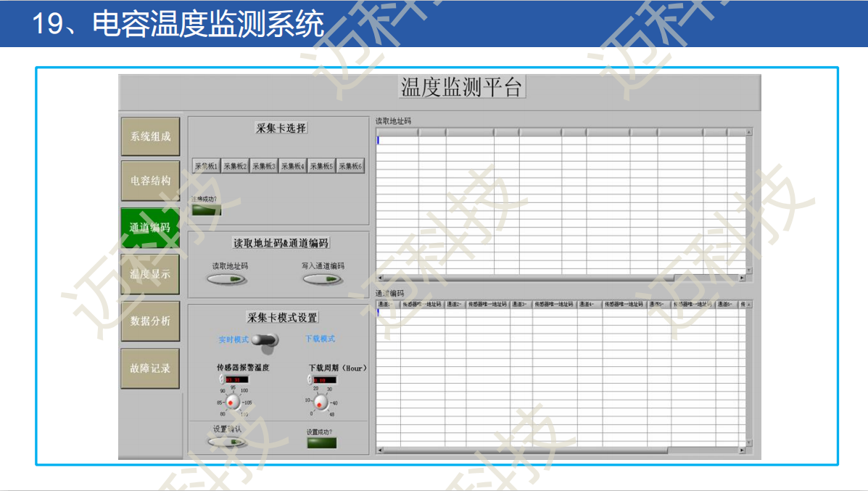Open the 数据分析 section
Image resolution: width=868 pixels, height=491 pixels.
tap(151, 321)
